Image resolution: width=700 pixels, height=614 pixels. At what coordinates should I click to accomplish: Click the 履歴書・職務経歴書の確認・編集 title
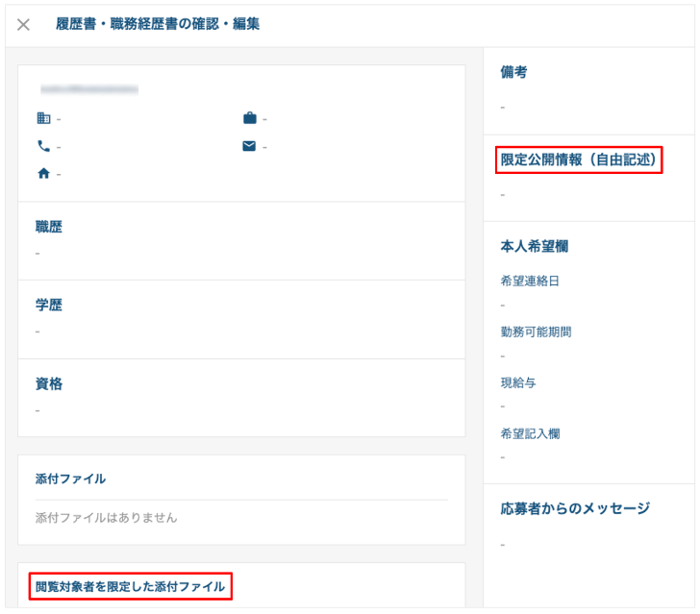158,24
